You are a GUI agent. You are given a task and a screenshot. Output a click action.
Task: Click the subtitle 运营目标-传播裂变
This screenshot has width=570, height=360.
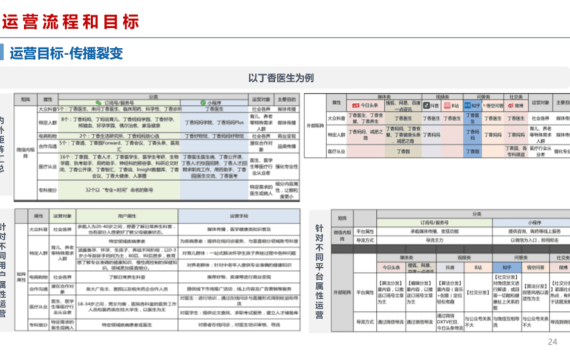tap(66, 53)
